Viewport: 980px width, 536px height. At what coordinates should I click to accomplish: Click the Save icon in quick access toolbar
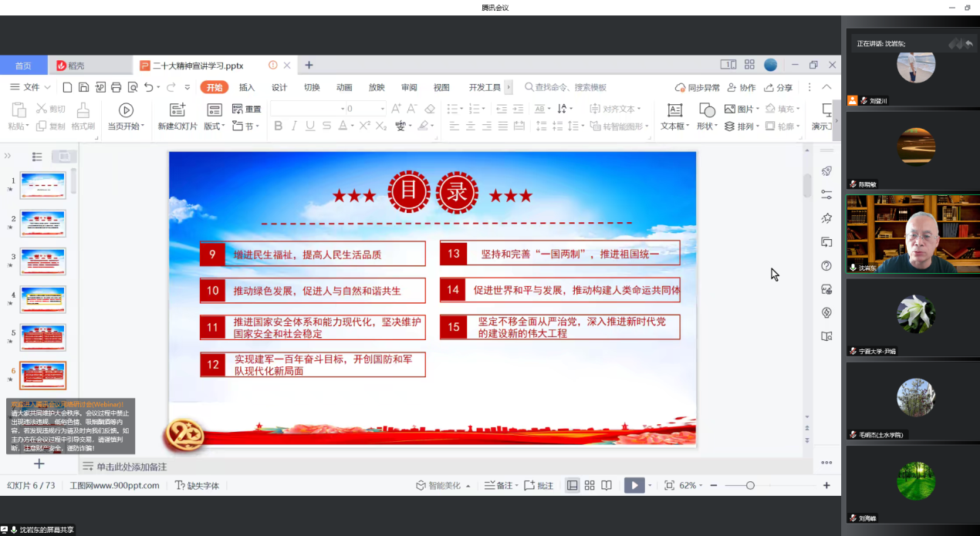coord(83,87)
